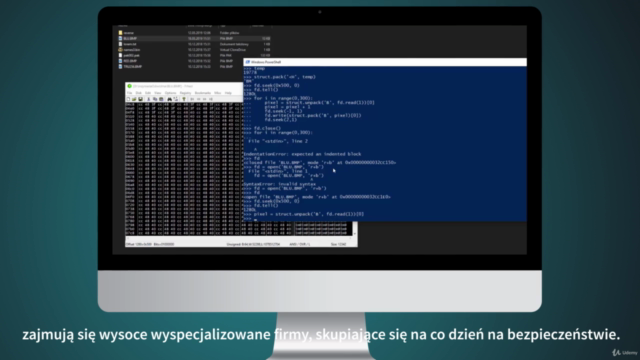The width and height of the screenshot is (640, 360).
Task: Open the Edit menu in Frhed
Action: (148, 93)
